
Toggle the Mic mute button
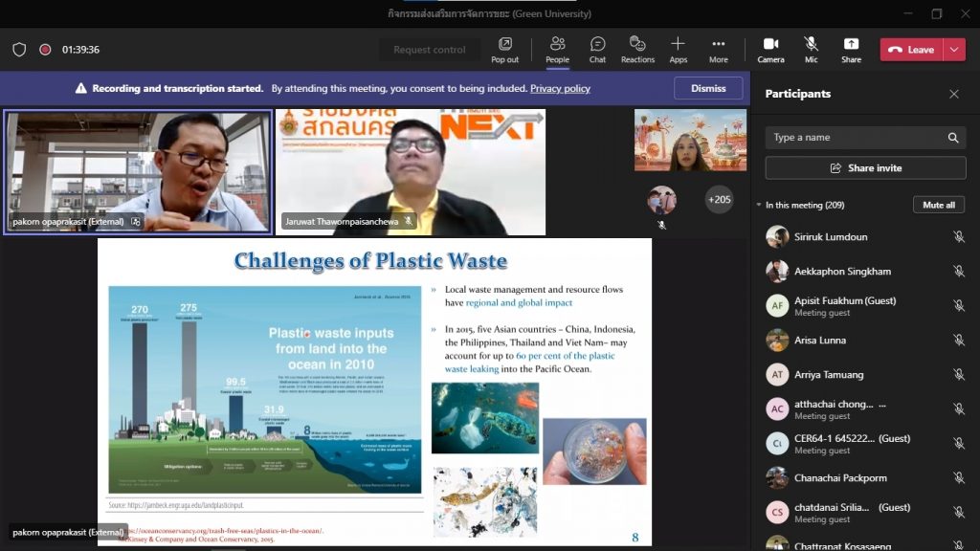811,50
